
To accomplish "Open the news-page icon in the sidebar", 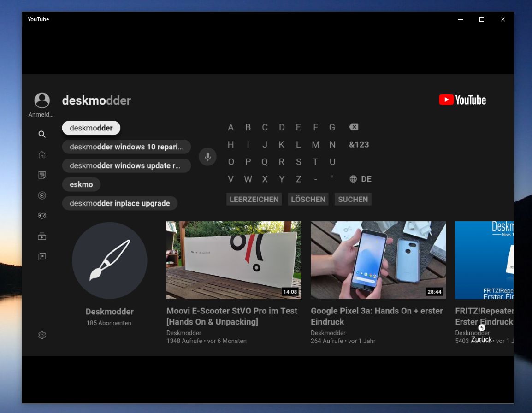I will [x=42, y=175].
